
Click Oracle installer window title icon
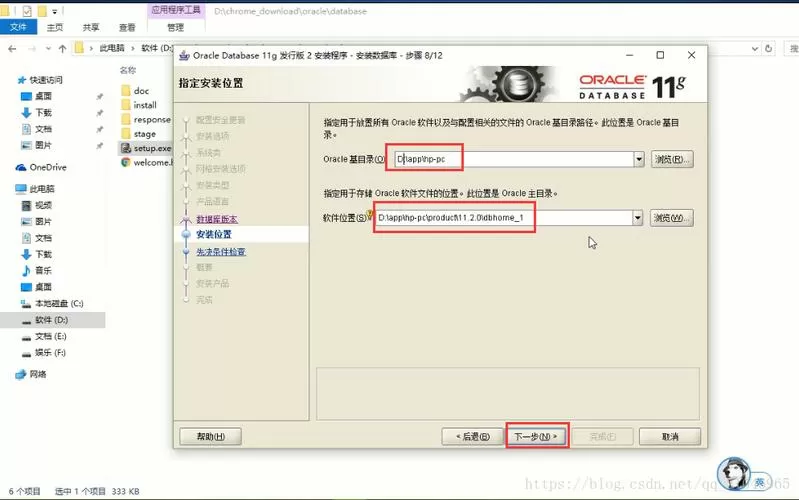[x=184, y=55]
